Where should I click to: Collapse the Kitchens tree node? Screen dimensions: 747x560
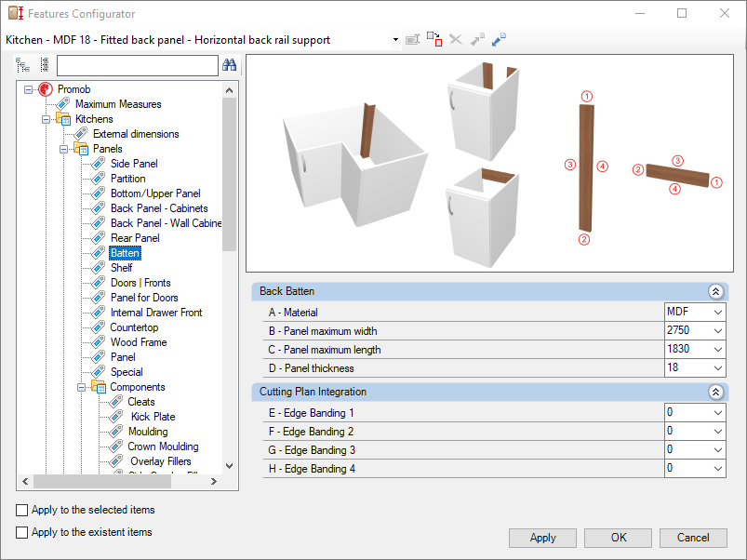[46, 119]
